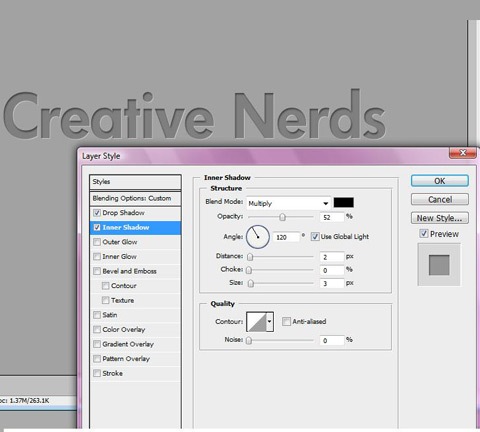Select Blending Options: Custom

[135, 198]
